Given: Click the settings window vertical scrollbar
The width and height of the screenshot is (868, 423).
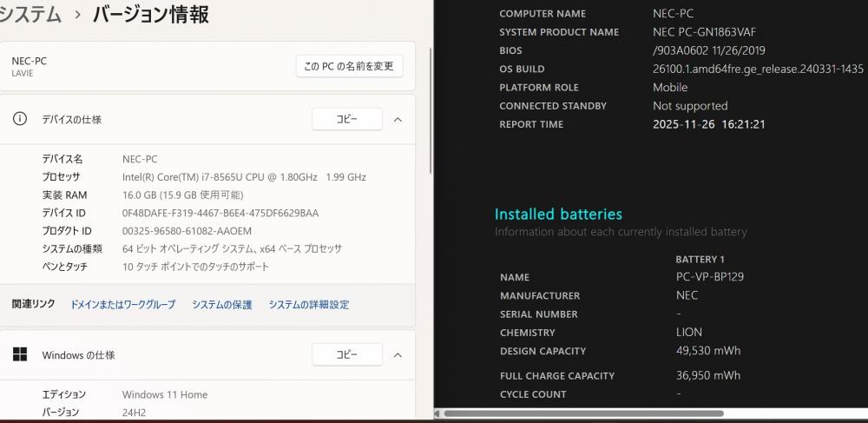Looking at the screenshot, I should click(x=431, y=110).
